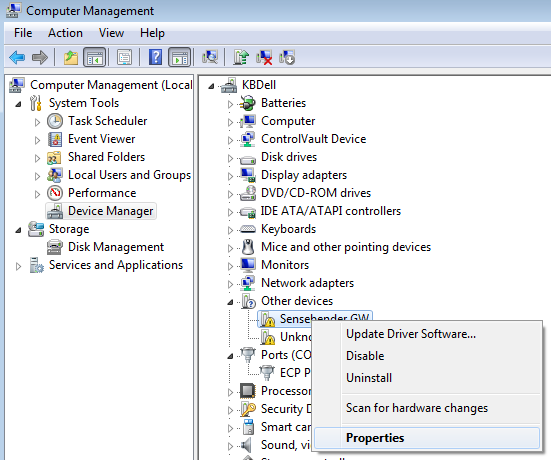551x460 pixels.
Task: Click the toolbar Properties sheet icon
Action: pyautogui.click(x=124, y=57)
